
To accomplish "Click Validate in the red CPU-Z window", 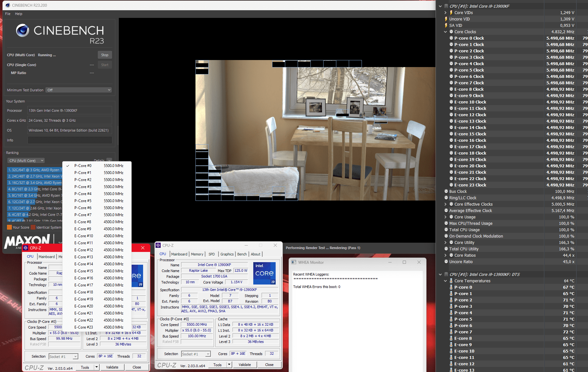I will (x=112, y=367).
